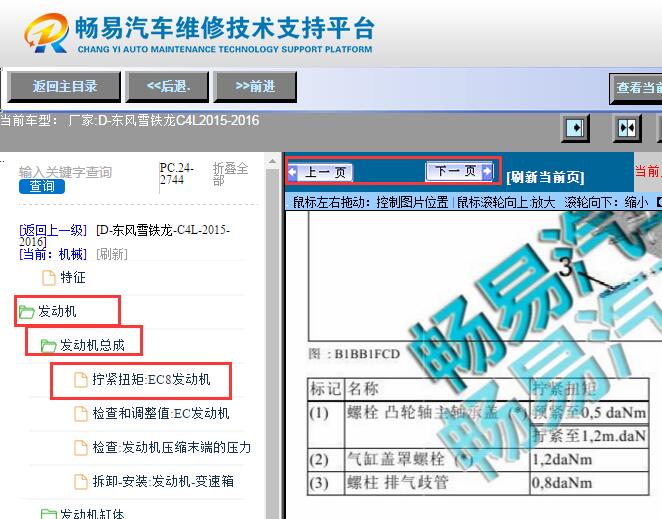Collapse the 发动机总成 folder
This screenshot has width=662, height=519.
[x=92, y=345]
